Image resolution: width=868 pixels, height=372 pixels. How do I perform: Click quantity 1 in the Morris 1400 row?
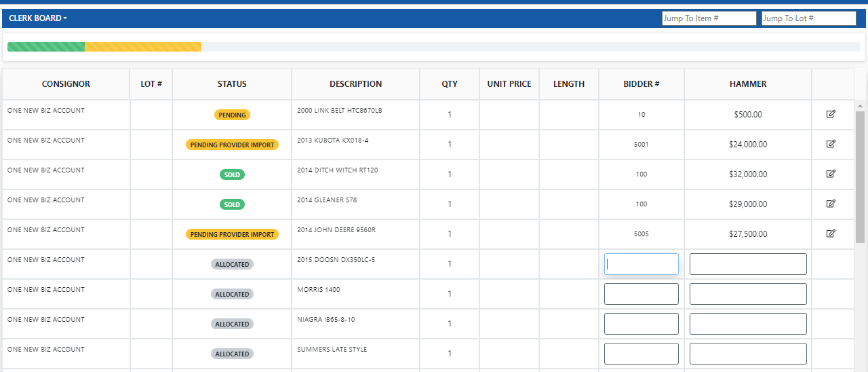450,294
